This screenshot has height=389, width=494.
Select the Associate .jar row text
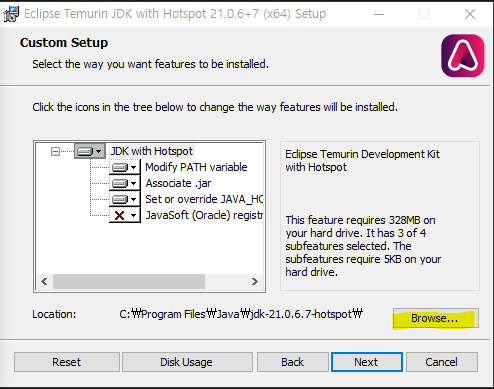[x=178, y=183]
